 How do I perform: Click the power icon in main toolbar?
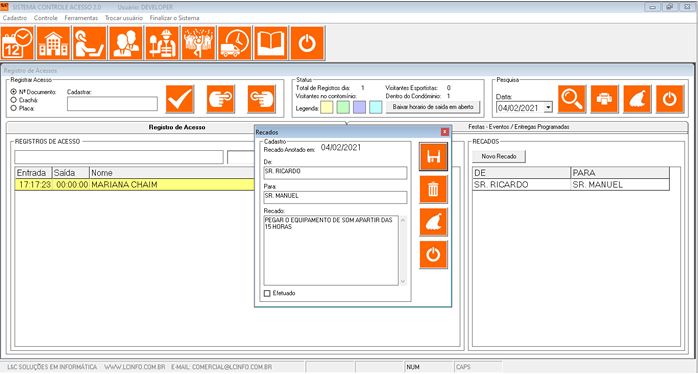tap(307, 43)
